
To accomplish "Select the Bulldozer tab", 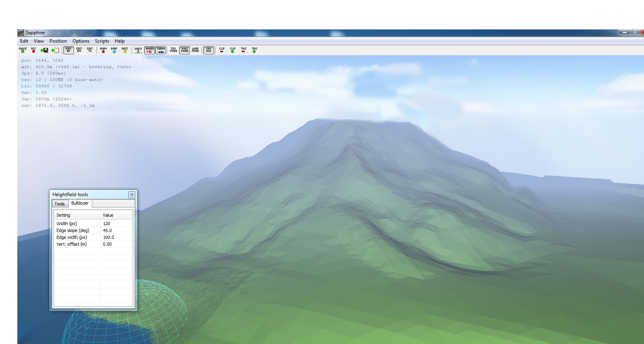I will 80,203.
